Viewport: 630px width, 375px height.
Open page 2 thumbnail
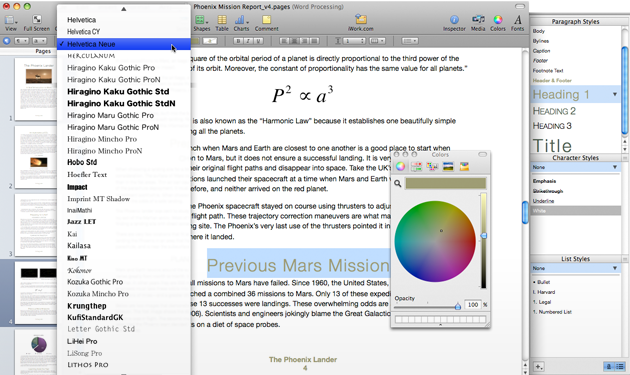35,157
